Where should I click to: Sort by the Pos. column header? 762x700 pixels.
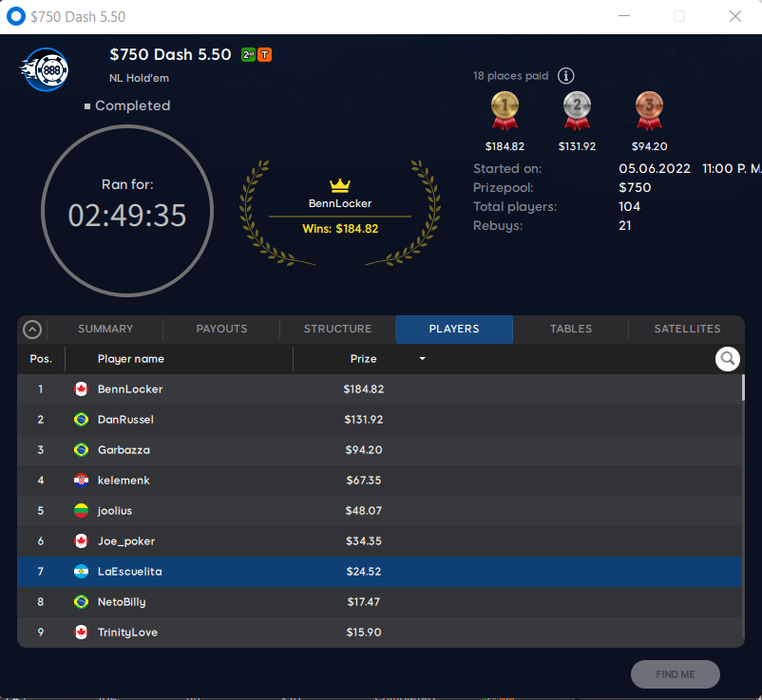click(x=41, y=359)
